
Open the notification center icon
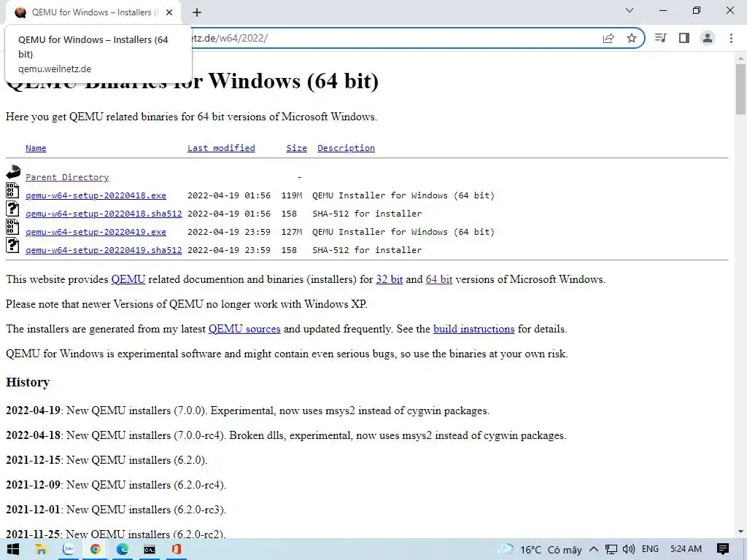tap(723, 549)
